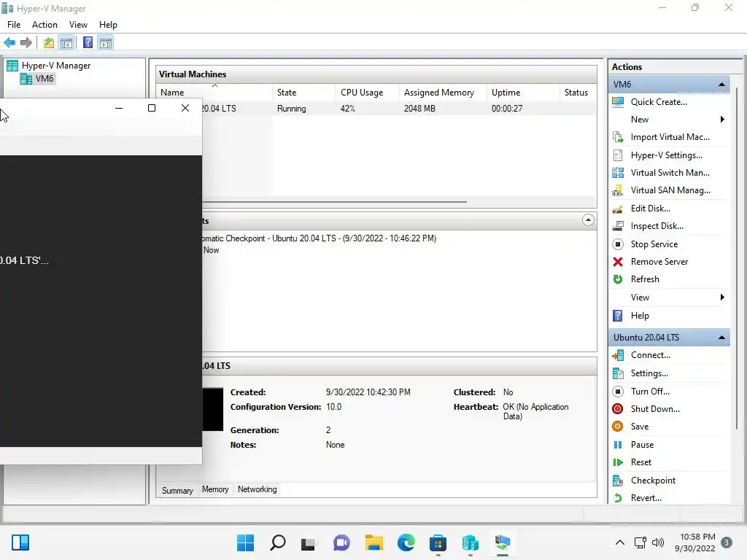Viewport: 747px width, 560px height.
Task: Switch to the Memory tab
Action: (215, 489)
